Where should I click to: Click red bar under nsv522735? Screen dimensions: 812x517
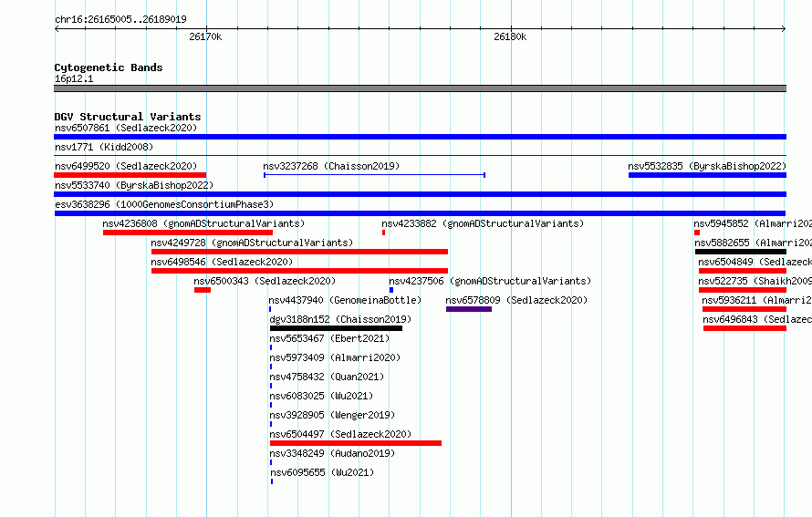(743, 290)
